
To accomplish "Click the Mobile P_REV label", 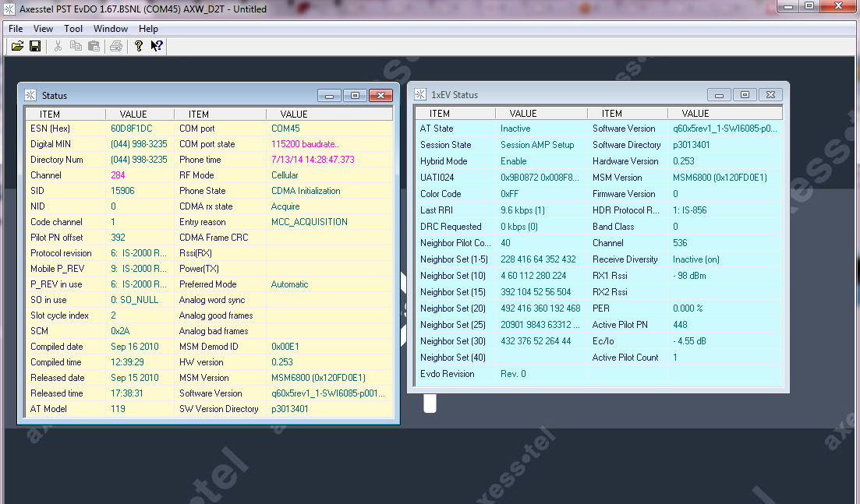I will (x=58, y=269).
